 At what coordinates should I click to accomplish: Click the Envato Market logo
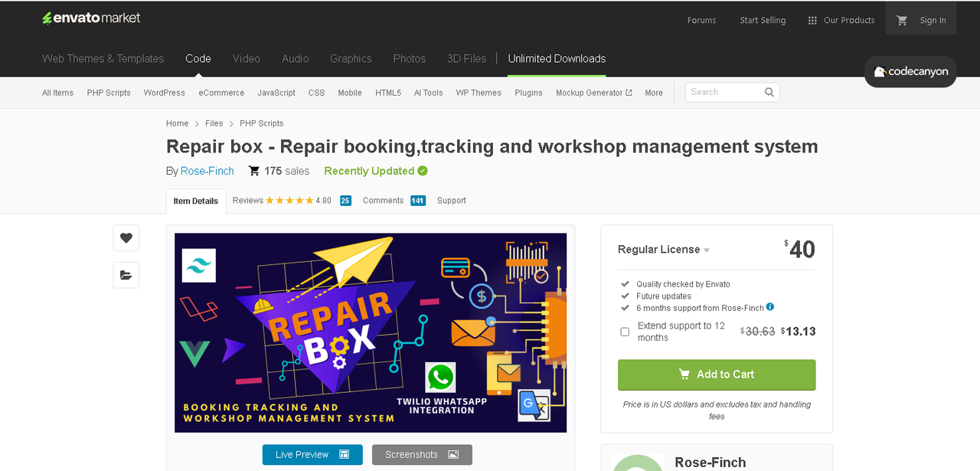[x=91, y=18]
